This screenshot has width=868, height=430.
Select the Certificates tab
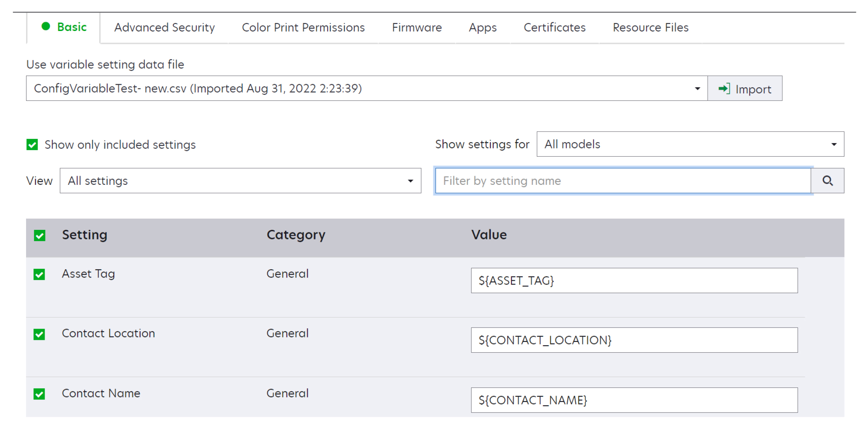(x=554, y=27)
